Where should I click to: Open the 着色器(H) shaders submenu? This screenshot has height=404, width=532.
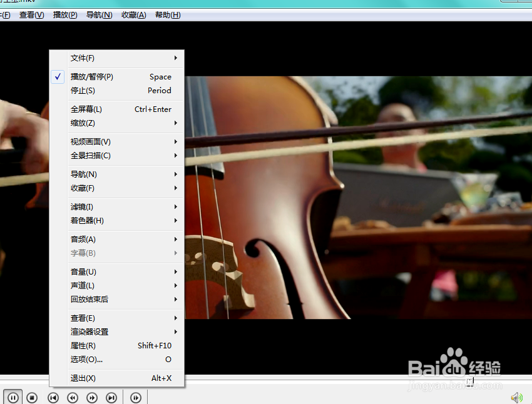117,221
